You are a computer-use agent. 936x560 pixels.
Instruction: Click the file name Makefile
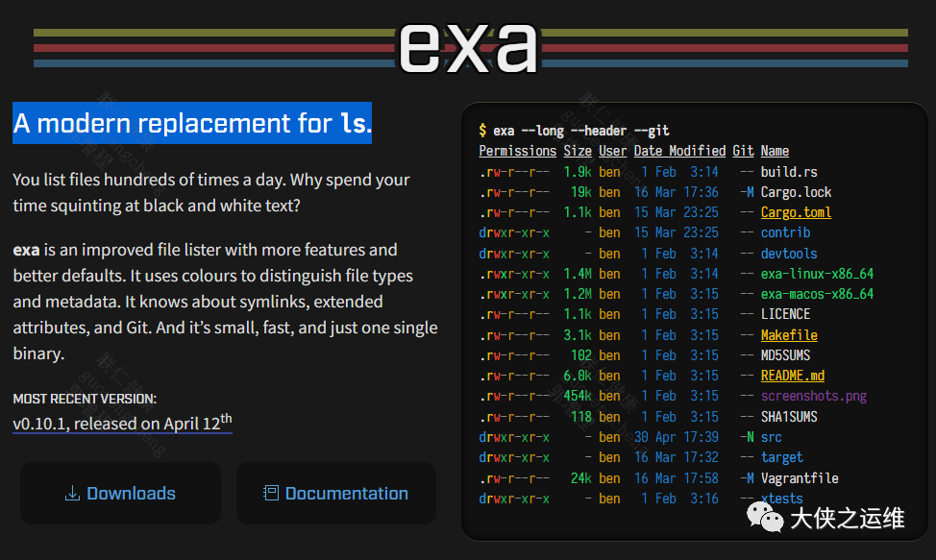789,335
